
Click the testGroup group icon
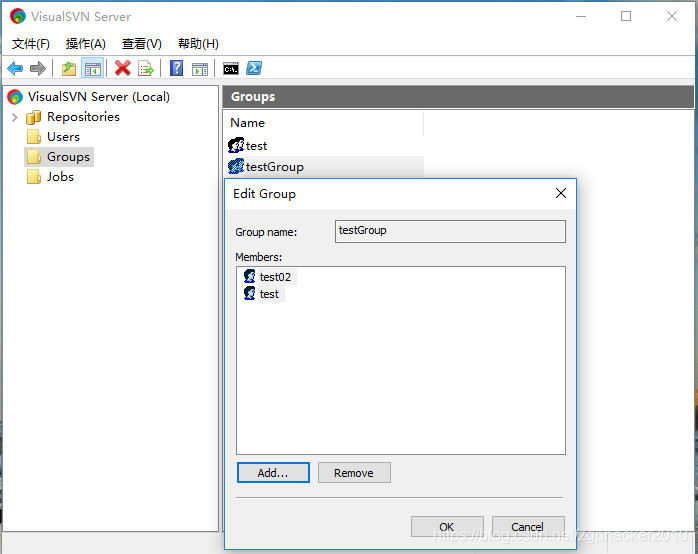tap(236, 166)
